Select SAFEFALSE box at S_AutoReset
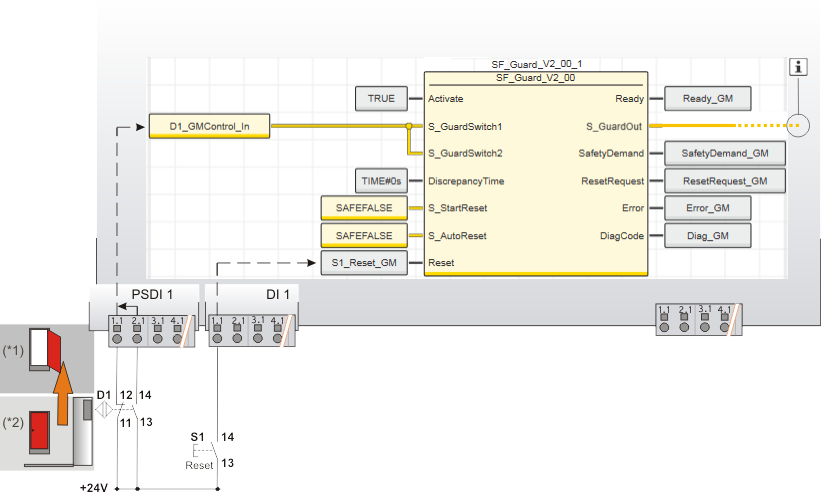821x492 pixels. [364, 236]
